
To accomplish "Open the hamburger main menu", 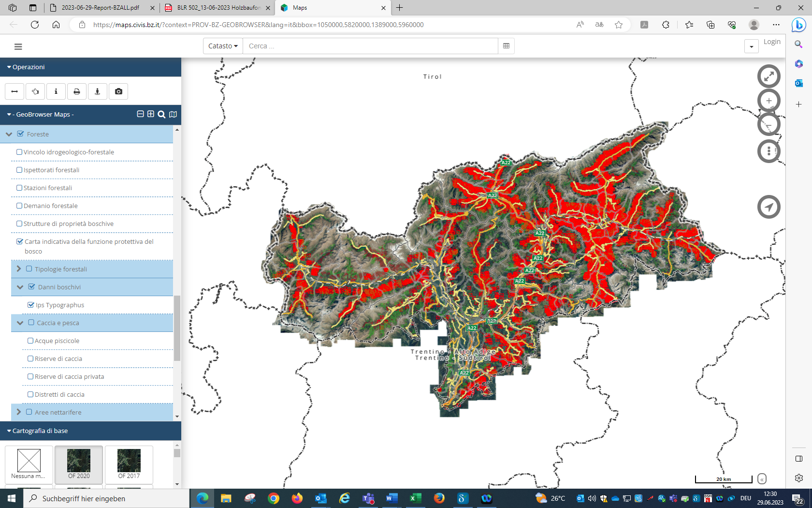I will 18,46.
